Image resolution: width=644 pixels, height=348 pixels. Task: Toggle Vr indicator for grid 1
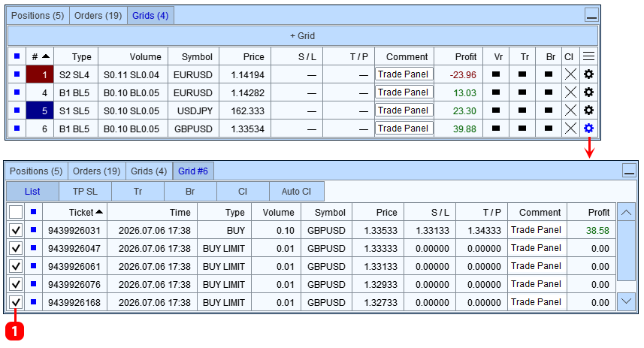pyautogui.click(x=496, y=74)
